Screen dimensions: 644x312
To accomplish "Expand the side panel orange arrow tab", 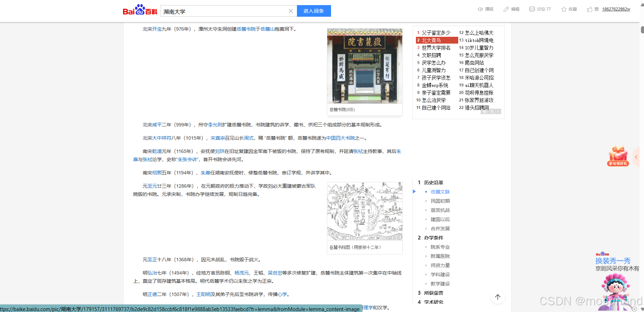I will click(636, 157).
